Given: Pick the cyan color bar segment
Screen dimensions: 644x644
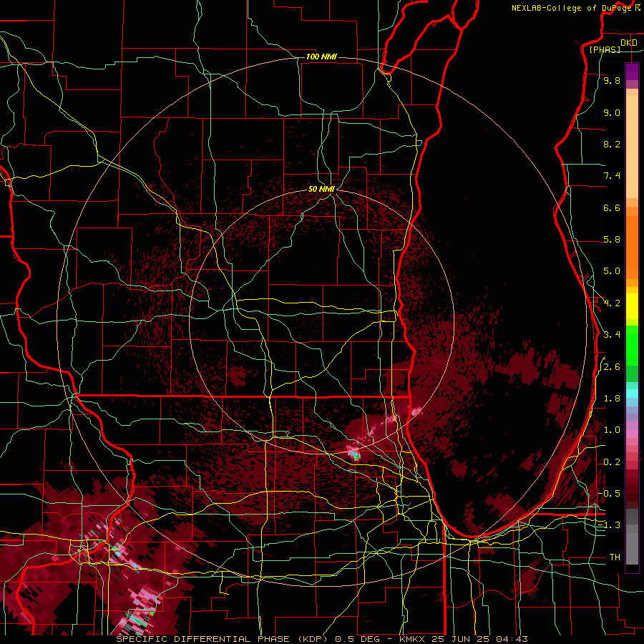Looking at the screenshot, I should coord(632,393).
